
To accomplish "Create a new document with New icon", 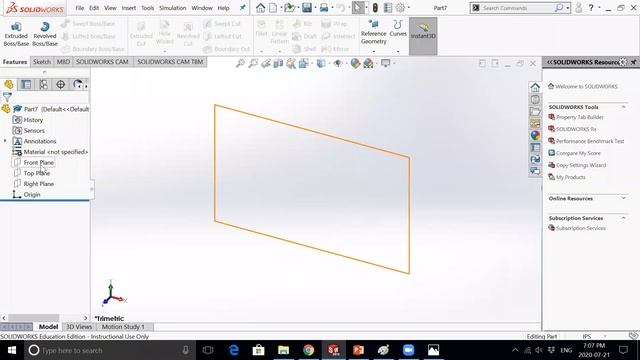I will pyautogui.click(x=273, y=8).
